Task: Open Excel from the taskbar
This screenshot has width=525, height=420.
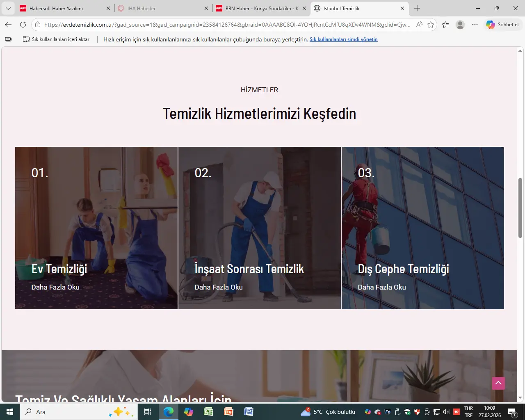Action: [x=209, y=411]
